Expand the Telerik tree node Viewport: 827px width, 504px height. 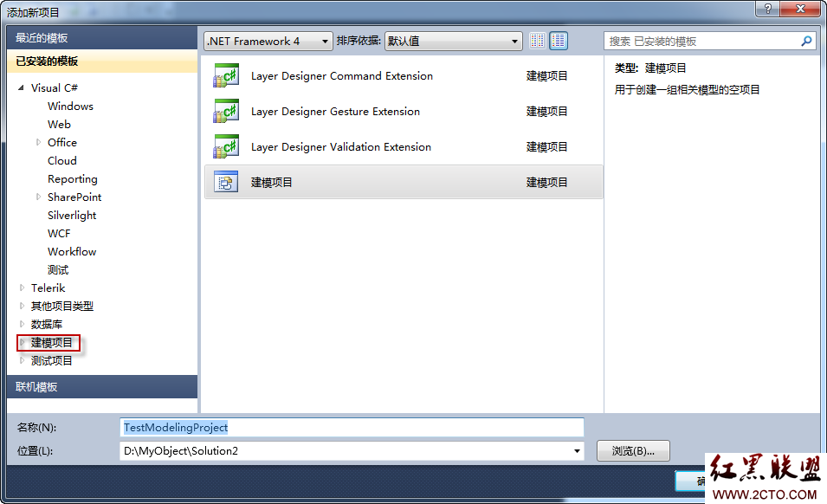[22, 288]
